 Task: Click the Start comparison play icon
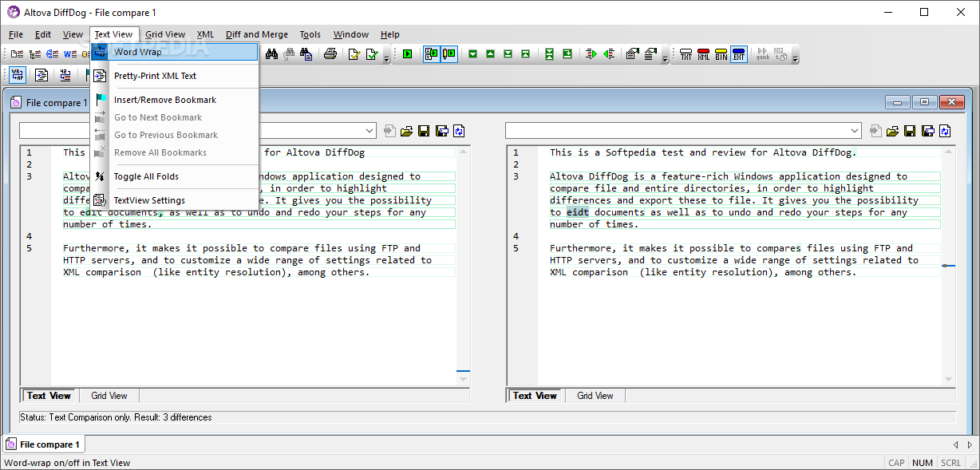click(x=407, y=54)
